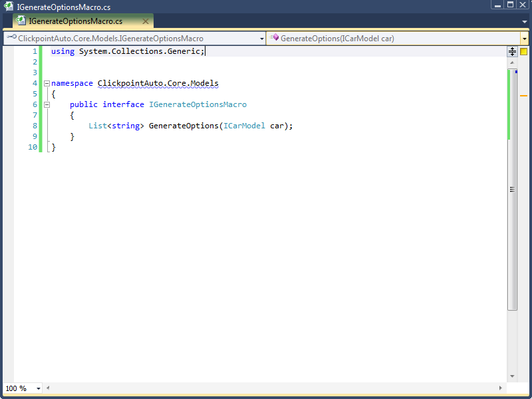Click the vertical scrollbar thumb

(x=512, y=190)
